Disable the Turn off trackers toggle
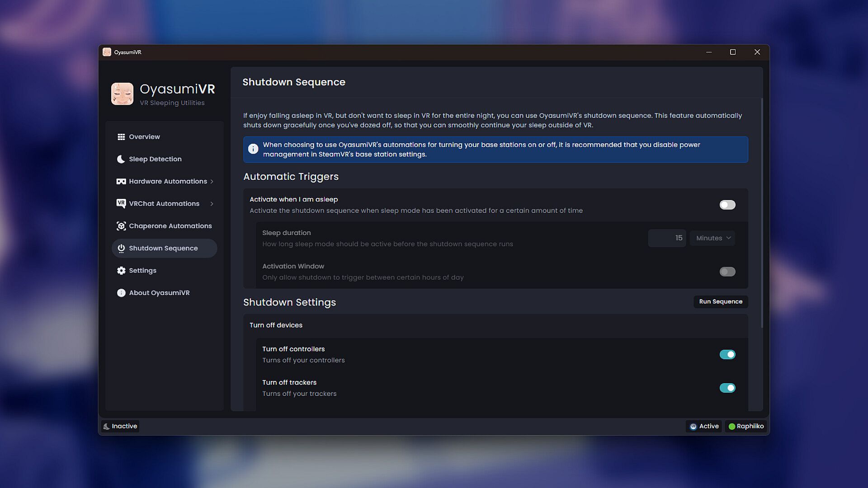 (x=727, y=388)
